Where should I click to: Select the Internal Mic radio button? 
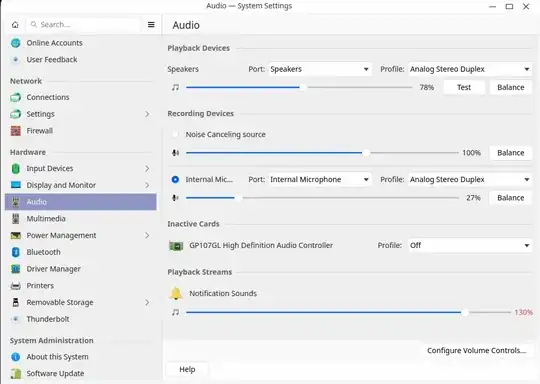(x=175, y=179)
